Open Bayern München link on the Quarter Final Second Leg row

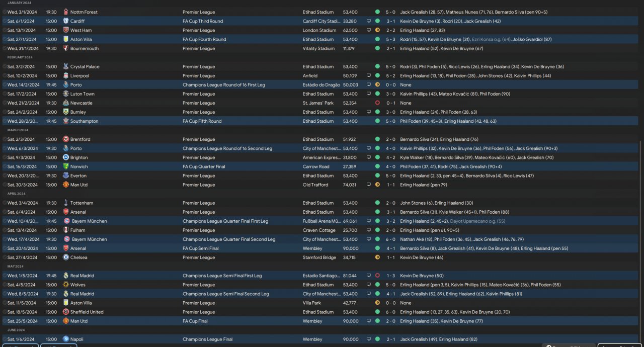[90, 239]
